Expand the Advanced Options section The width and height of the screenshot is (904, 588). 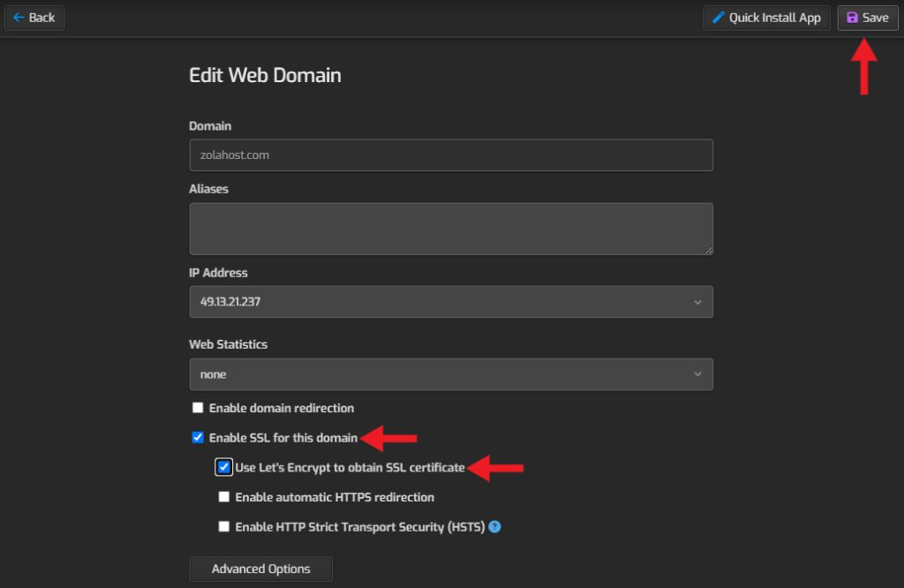(x=260, y=569)
